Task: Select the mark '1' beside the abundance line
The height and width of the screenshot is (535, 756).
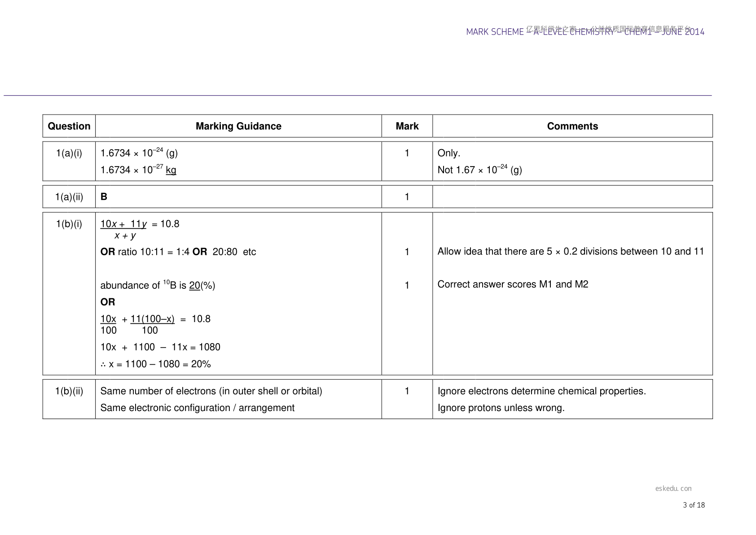Action: [407, 285]
